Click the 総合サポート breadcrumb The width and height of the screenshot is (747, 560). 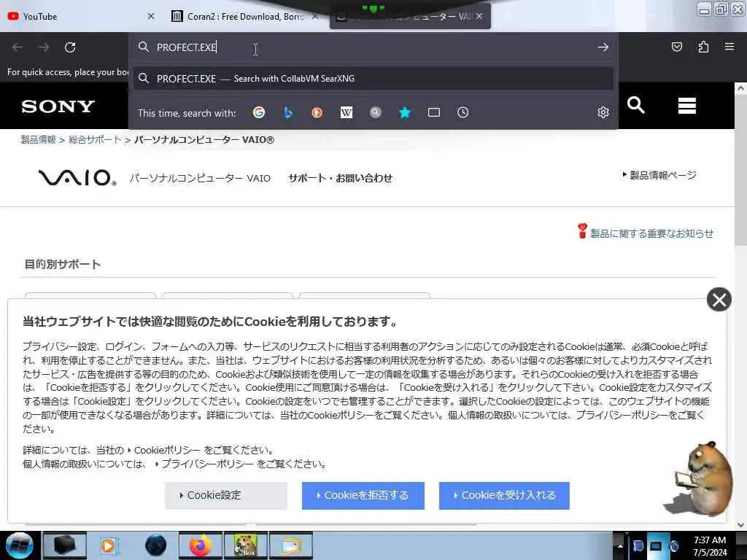tap(96, 139)
